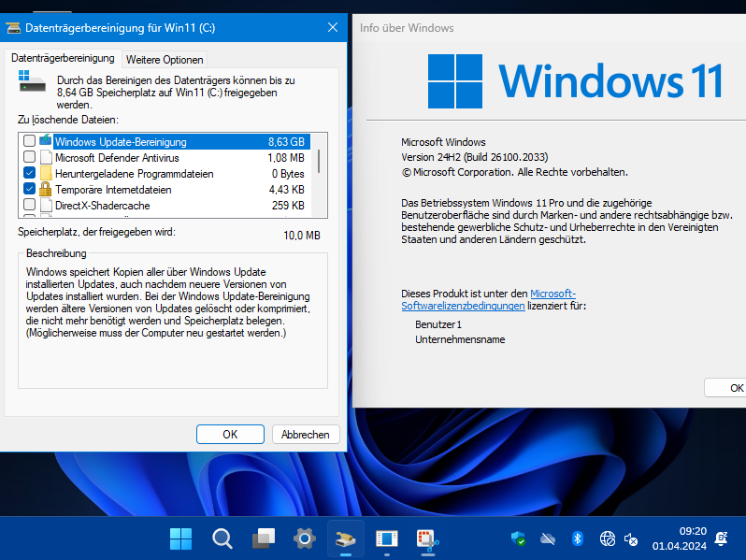Open Bluetooth tray icon
746x560 pixels.
point(578,539)
